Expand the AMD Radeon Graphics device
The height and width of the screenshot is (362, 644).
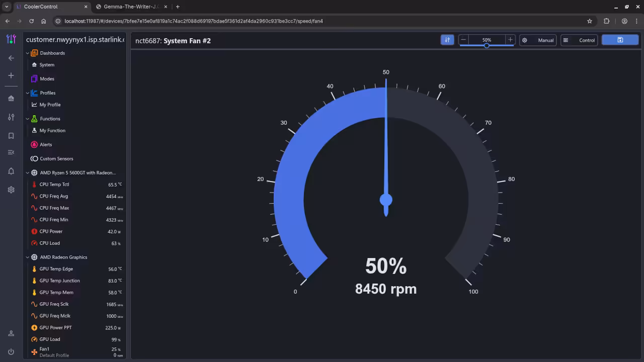pyautogui.click(x=28, y=257)
